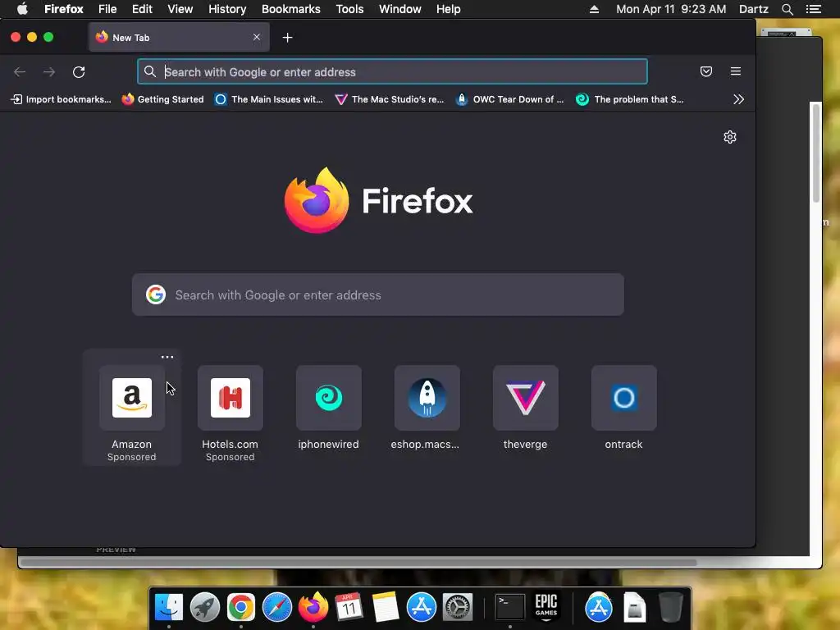Open the ontrack shortcut tile

pos(623,398)
